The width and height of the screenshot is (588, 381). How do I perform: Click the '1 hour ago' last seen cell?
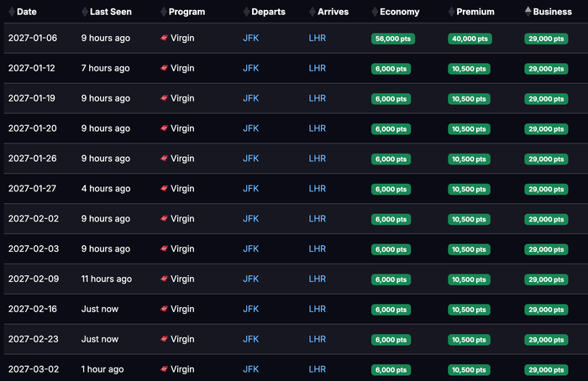[102, 369]
